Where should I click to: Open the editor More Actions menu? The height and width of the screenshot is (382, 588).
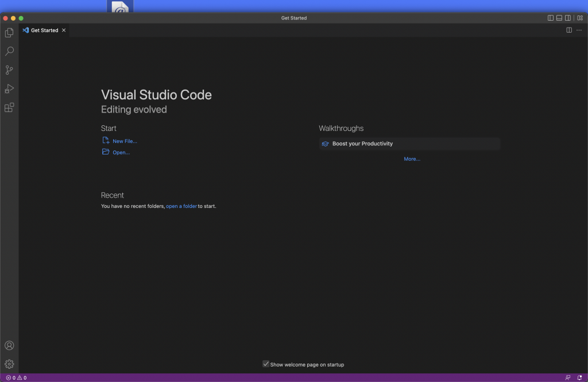(579, 30)
